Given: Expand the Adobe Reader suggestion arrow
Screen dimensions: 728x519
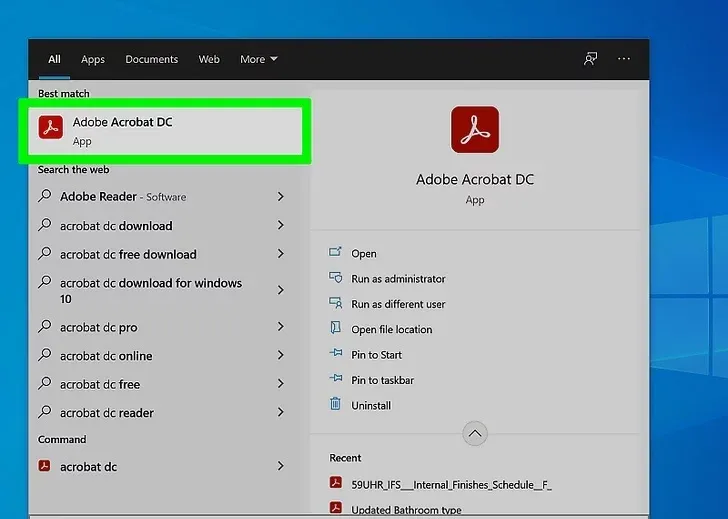Looking at the screenshot, I should point(280,196).
